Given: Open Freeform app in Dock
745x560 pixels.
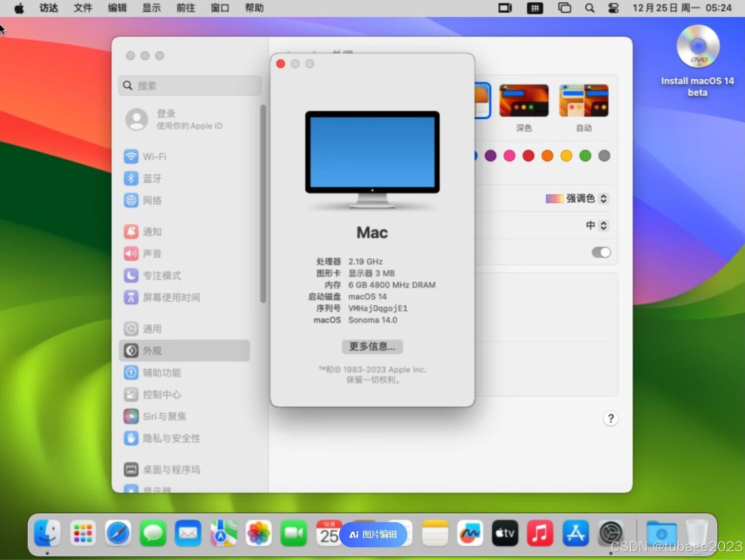Looking at the screenshot, I should click(x=470, y=533).
